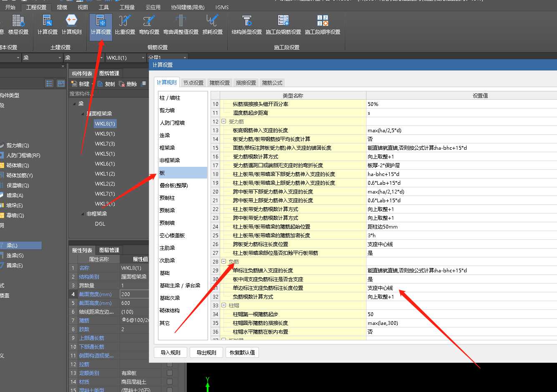The height and width of the screenshot is (392, 557).
Task: Close the left navigation panel
Action: (63, 66)
